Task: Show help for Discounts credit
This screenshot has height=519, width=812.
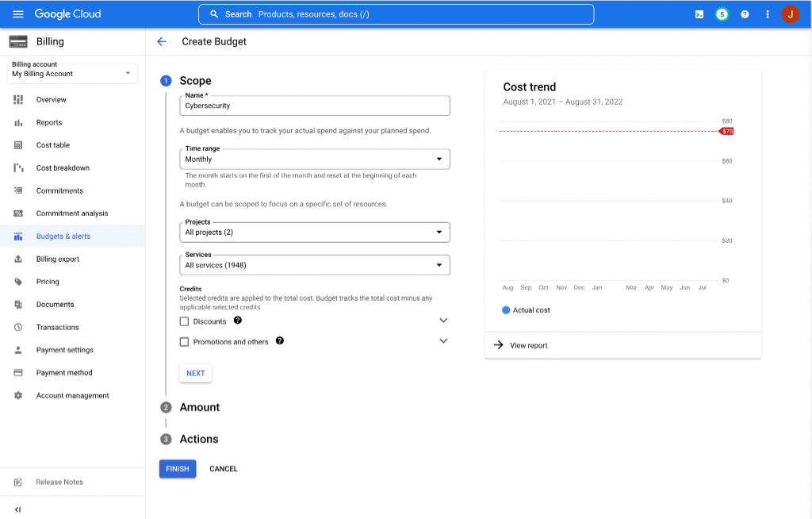Action: coord(238,320)
